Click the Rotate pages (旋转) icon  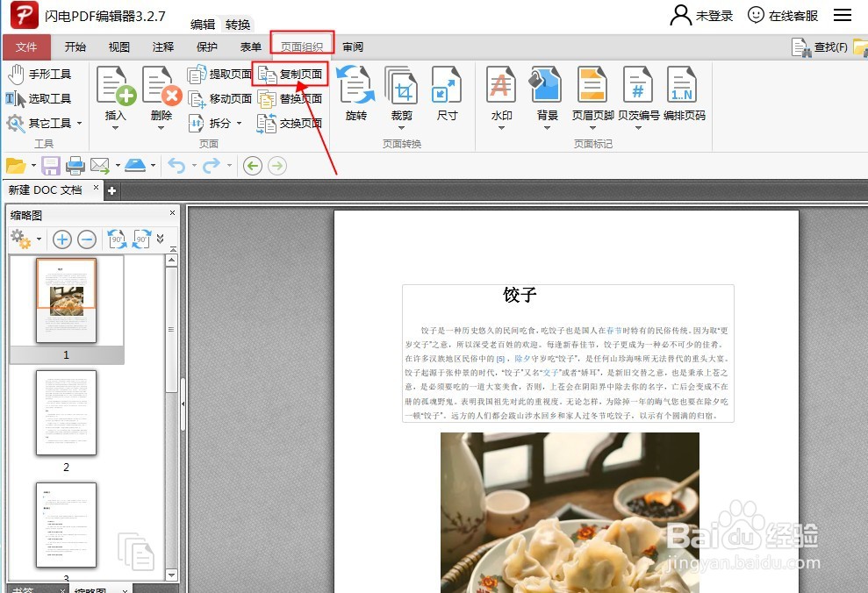pos(356,84)
